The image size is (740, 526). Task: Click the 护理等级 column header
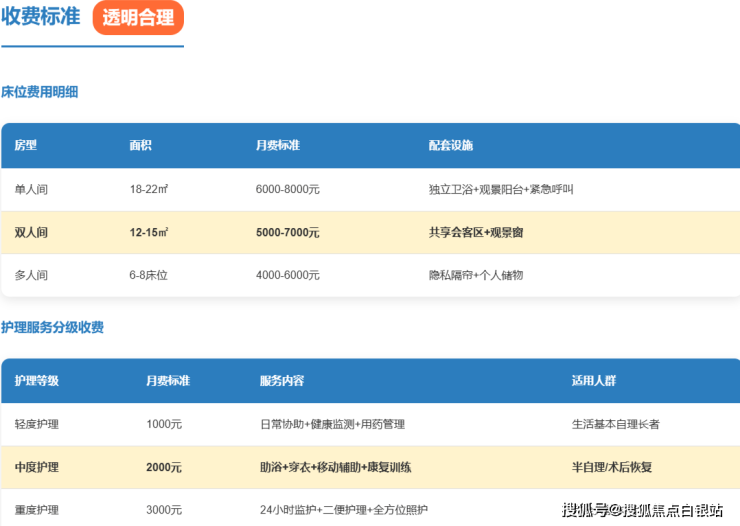click(37, 381)
